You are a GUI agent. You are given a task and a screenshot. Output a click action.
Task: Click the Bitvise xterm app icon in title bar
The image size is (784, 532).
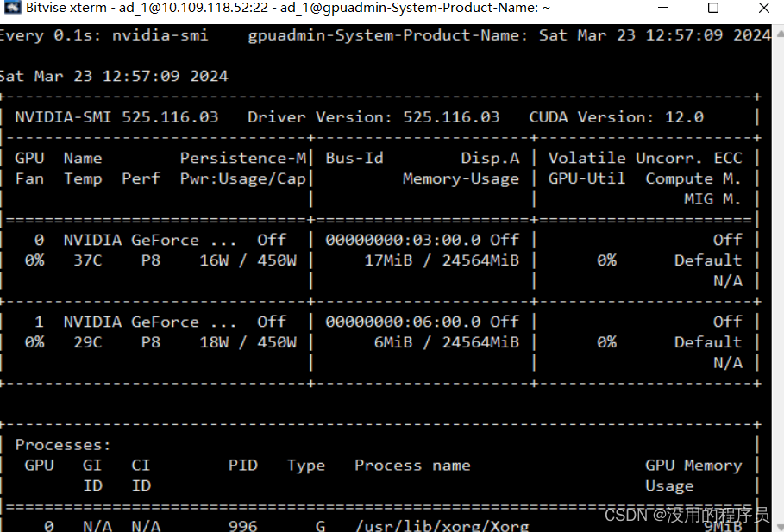pyautogui.click(x=11, y=8)
